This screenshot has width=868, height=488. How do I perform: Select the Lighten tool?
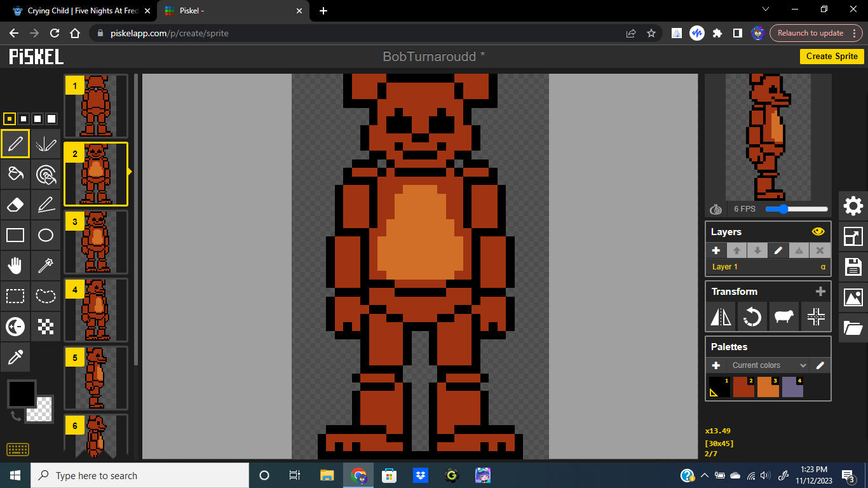(15, 327)
